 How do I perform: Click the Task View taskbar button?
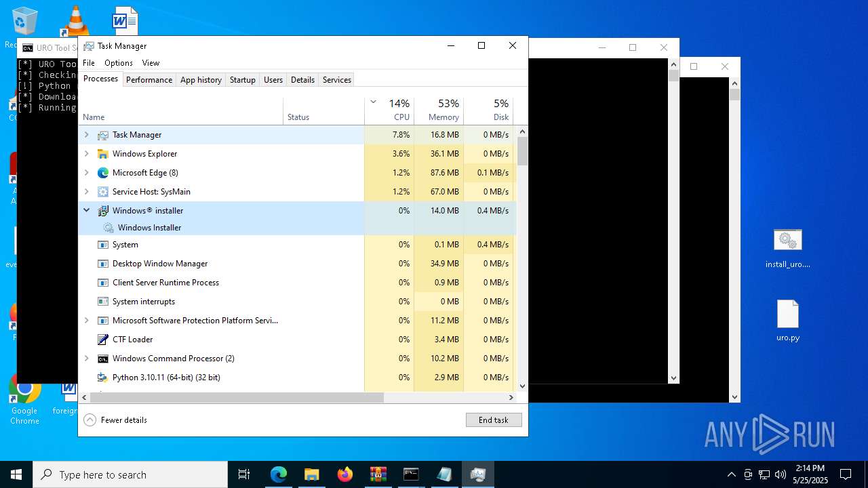coord(244,474)
